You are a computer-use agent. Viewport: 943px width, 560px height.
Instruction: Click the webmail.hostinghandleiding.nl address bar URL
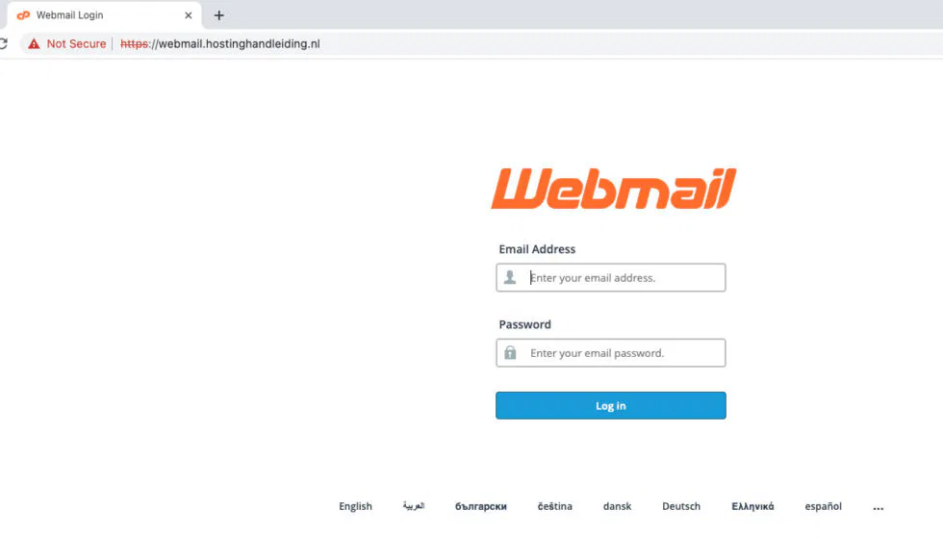(220, 44)
